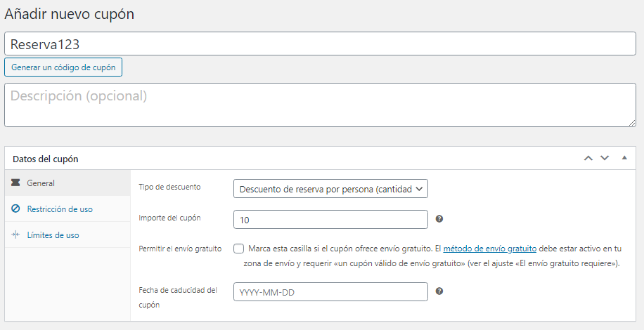The width and height of the screenshot is (644, 330).
Task: Click the Límites de uso icon
Action: point(15,235)
